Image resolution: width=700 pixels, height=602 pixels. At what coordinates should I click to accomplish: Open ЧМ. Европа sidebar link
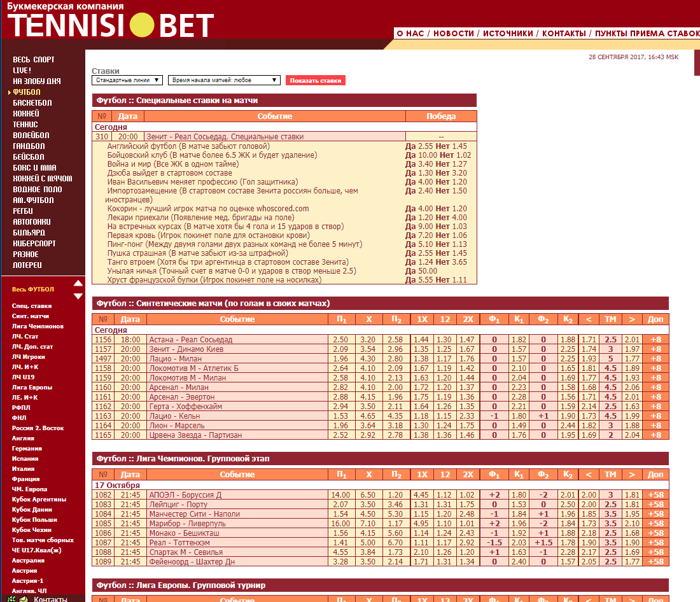[x=29, y=489]
